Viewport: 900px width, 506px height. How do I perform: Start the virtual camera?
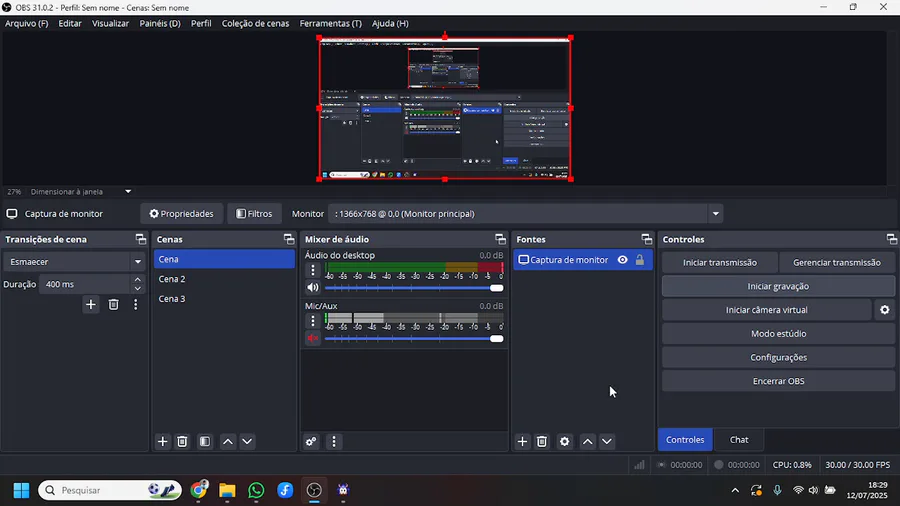(767, 310)
